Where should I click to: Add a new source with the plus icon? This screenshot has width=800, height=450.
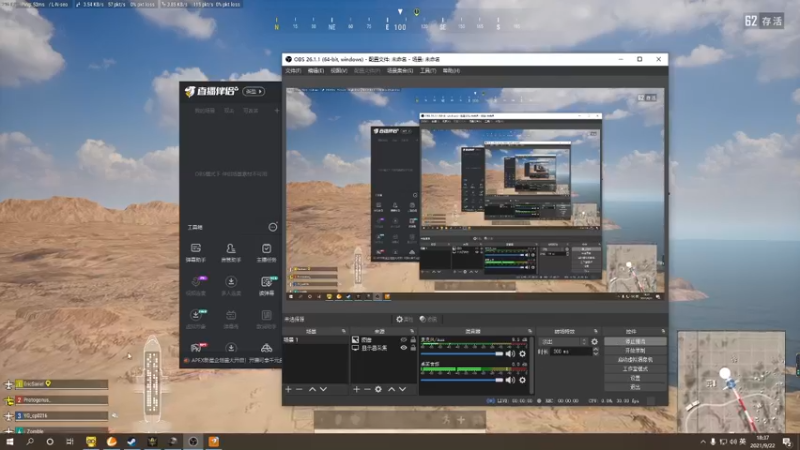click(357, 389)
